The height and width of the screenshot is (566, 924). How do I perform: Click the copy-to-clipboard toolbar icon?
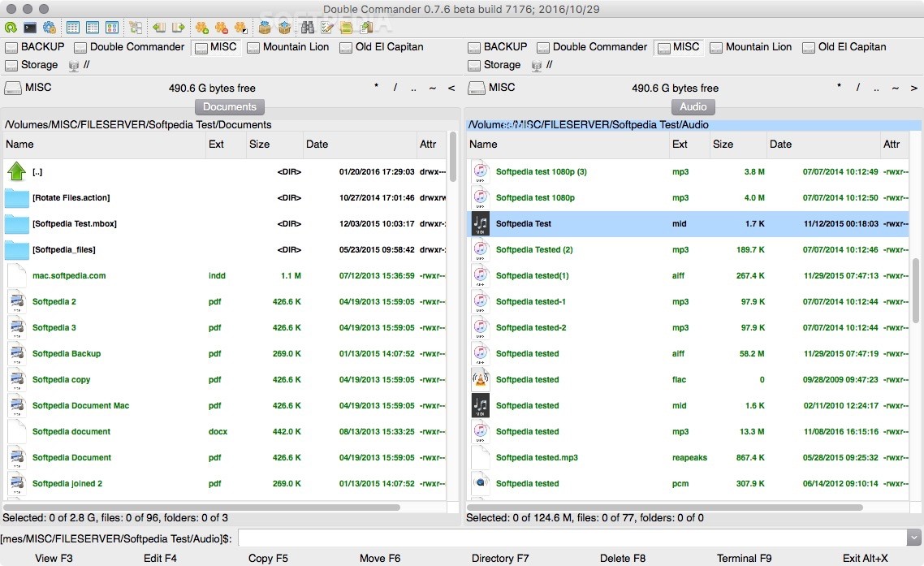point(366,27)
